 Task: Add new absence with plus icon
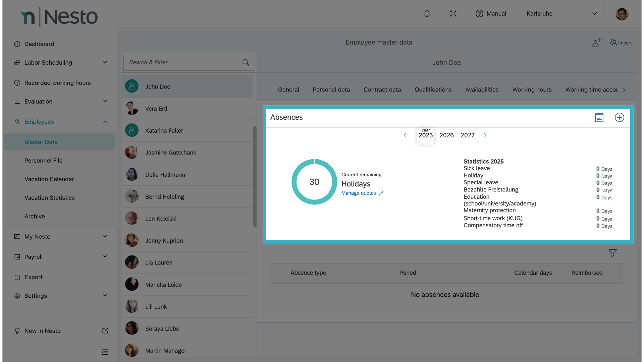(619, 117)
